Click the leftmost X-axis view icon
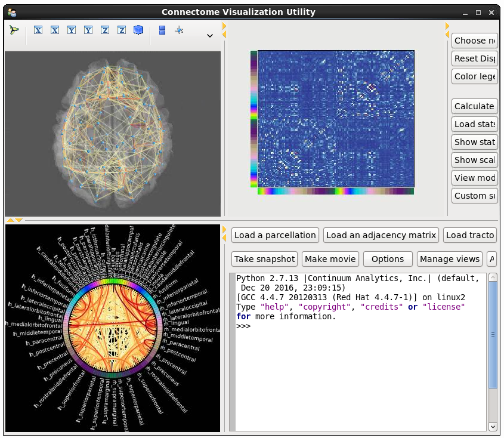 click(x=38, y=30)
